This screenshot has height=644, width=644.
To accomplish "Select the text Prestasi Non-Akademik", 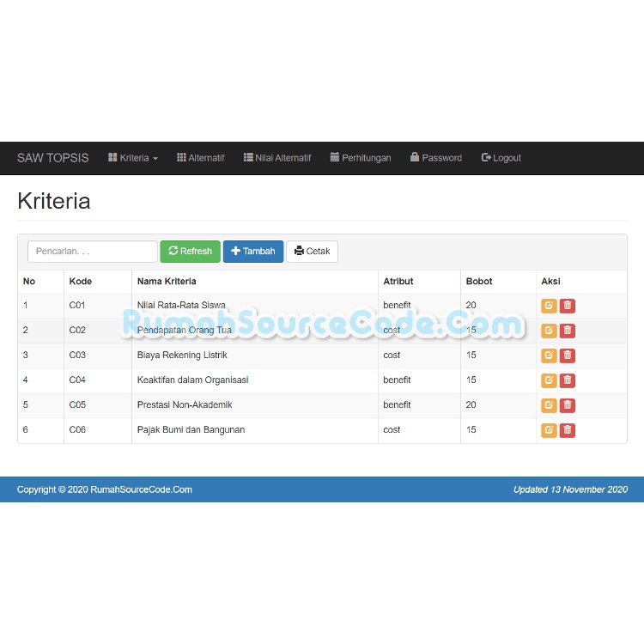I will 185,404.
